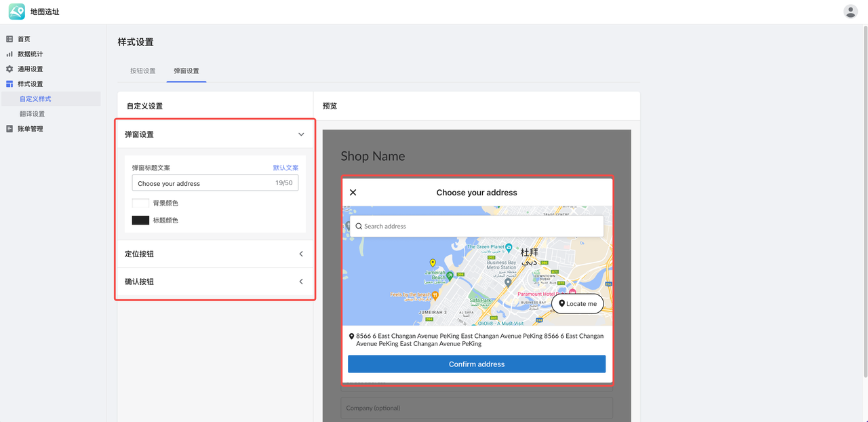Collapse the 弹窗设置 section
868x422 pixels.
tap(301, 134)
